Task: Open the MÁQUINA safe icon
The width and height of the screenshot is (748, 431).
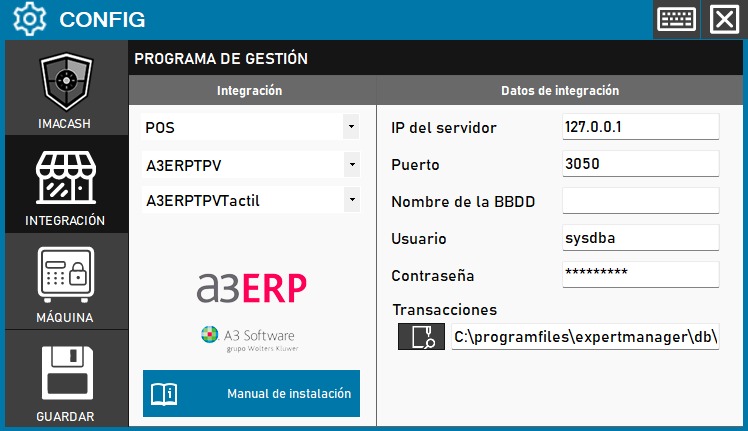Action: (x=66, y=277)
